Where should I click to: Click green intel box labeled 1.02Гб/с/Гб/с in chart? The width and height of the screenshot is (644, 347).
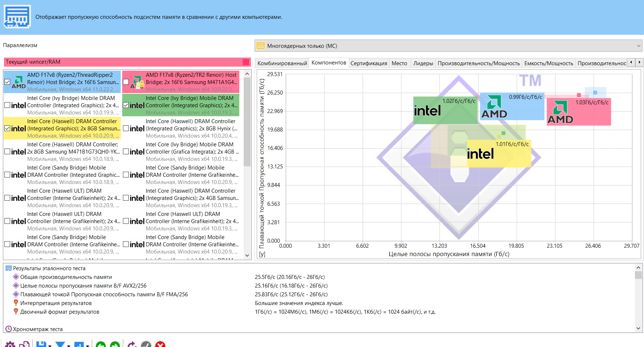click(x=445, y=110)
